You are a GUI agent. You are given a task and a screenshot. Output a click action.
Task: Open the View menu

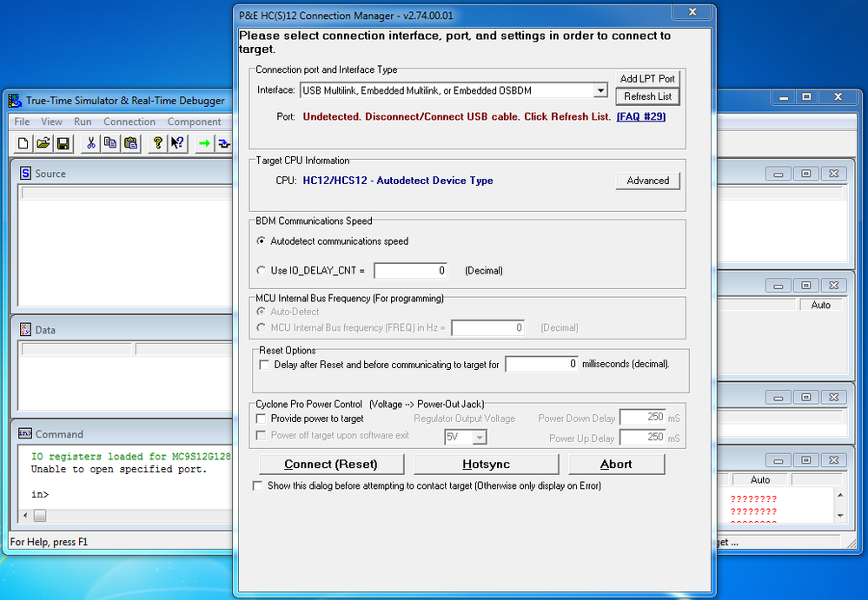pyautogui.click(x=51, y=122)
